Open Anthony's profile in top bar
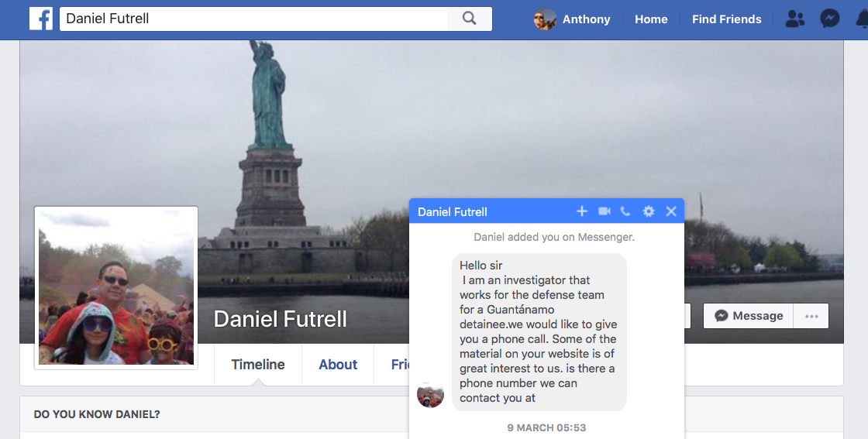 [573, 19]
